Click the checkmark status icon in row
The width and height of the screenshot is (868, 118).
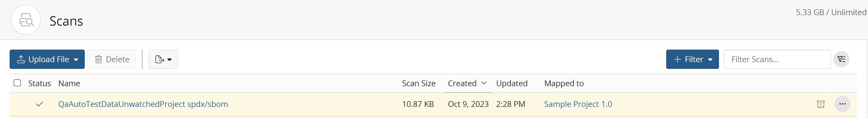click(x=39, y=104)
